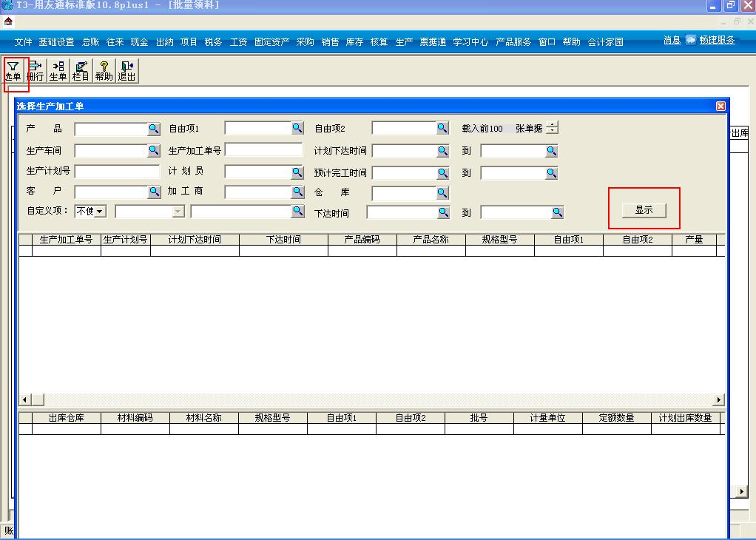Click the 产品编码 column header

pyautogui.click(x=362, y=240)
